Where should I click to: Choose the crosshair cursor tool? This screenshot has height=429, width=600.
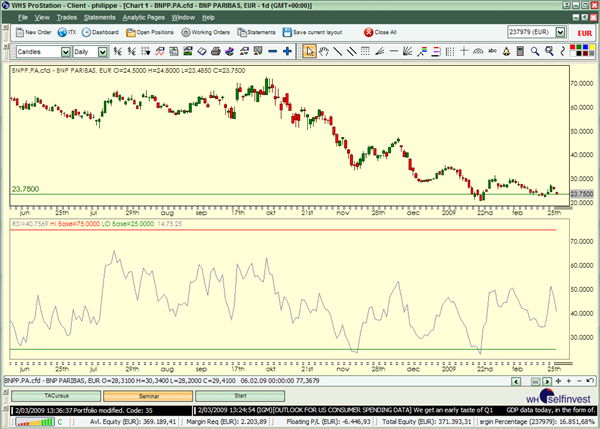pyautogui.click(x=464, y=51)
